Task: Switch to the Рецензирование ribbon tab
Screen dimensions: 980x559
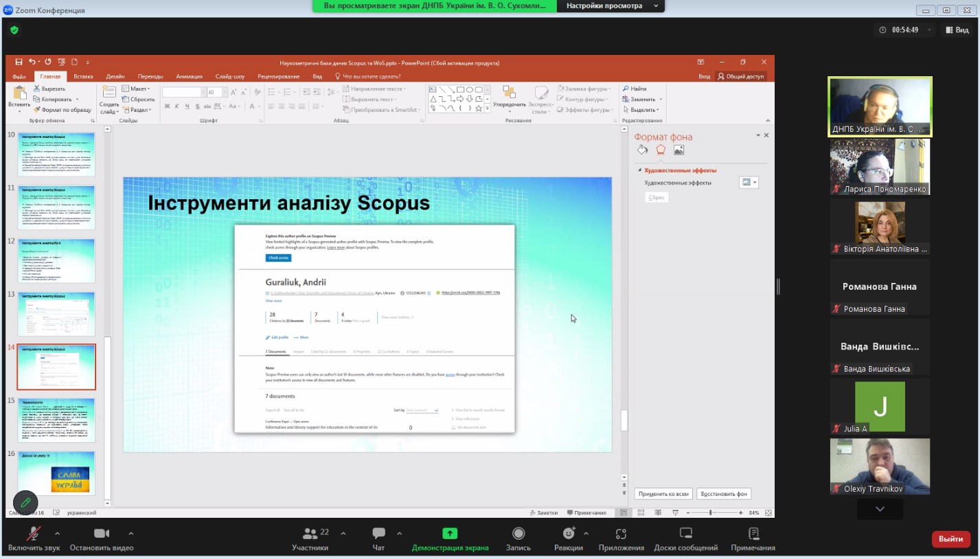Action: (278, 76)
